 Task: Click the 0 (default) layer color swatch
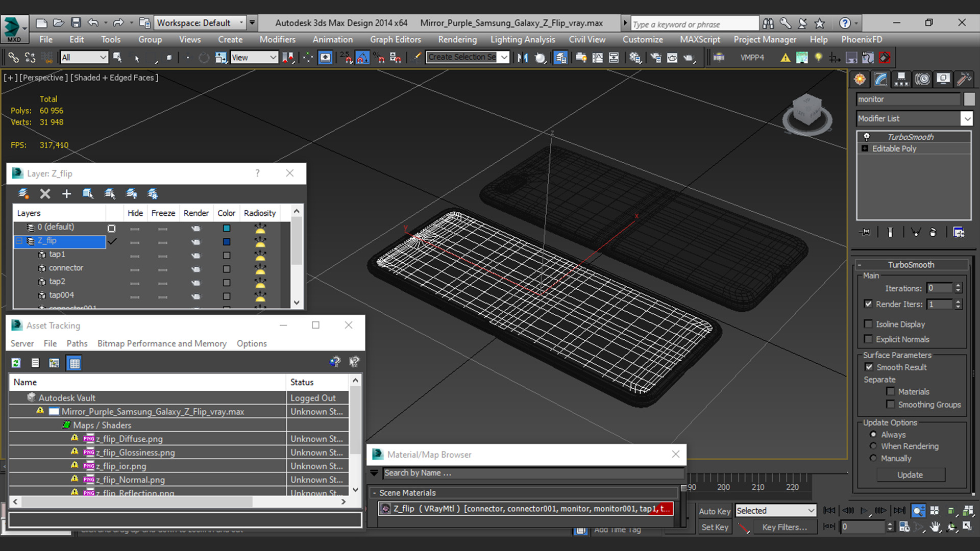(x=227, y=228)
